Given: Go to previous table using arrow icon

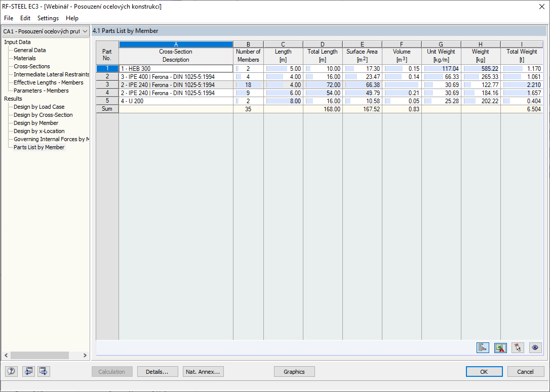Looking at the screenshot, I should tap(28, 371).
